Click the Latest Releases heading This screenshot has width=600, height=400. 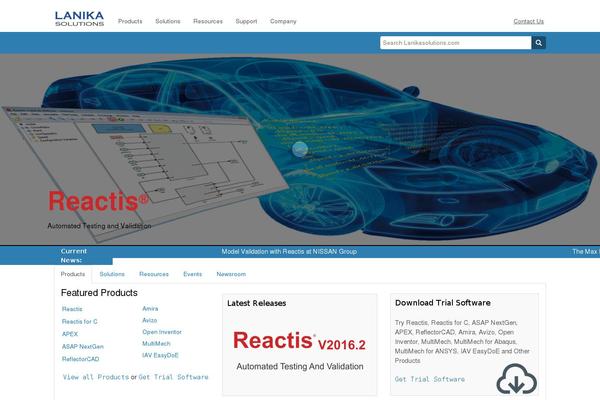256,303
